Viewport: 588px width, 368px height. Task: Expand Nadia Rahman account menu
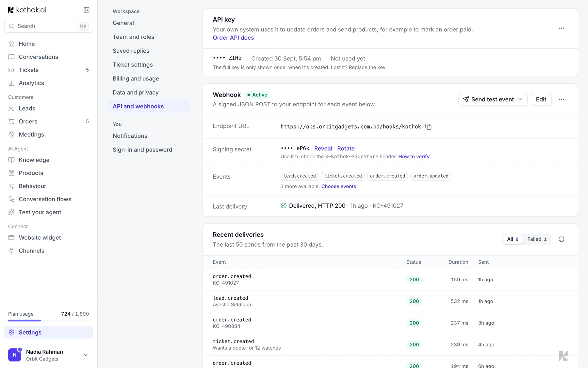tap(49, 355)
